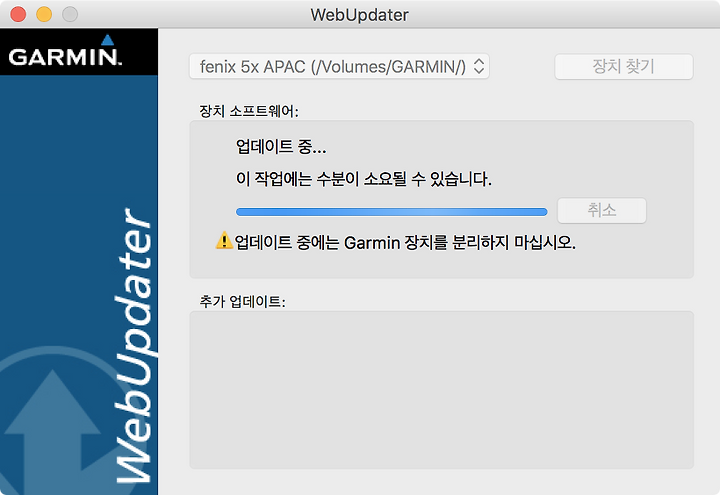Open the fenix 5x APAC device dropdown
This screenshot has width=720, height=495.
click(339, 67)
